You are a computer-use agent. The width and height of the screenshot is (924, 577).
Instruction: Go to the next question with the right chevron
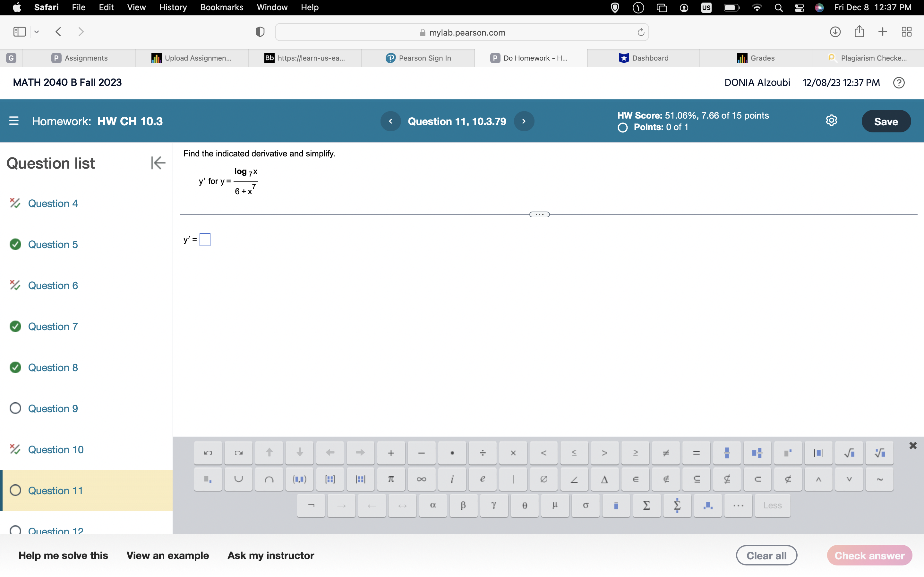pyautogui.click(x=524, y=121)
